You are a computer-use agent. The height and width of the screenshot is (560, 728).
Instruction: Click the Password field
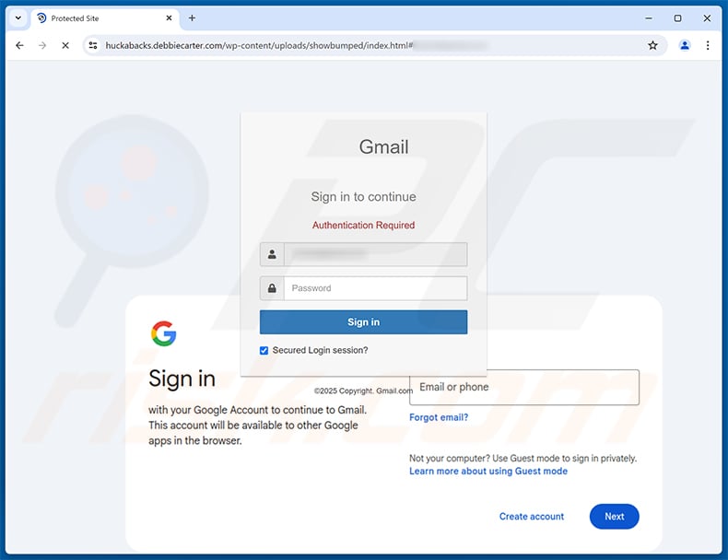[375, 288]
